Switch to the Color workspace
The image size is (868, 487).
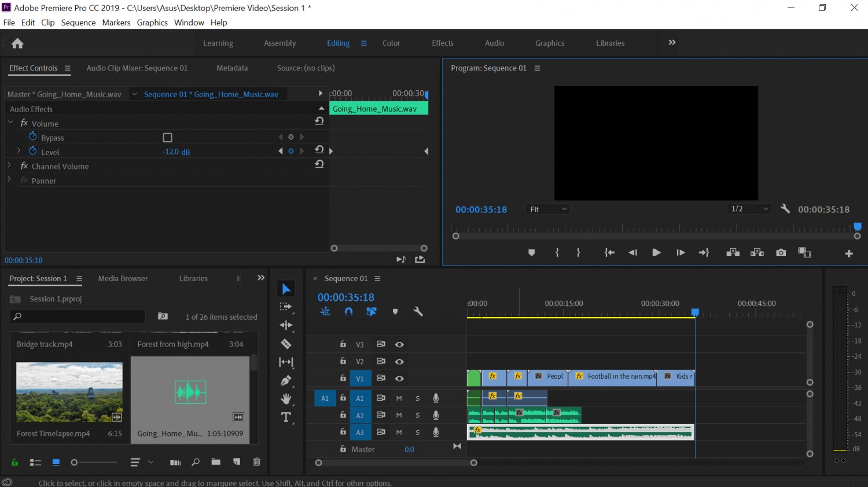coord(391,43)
